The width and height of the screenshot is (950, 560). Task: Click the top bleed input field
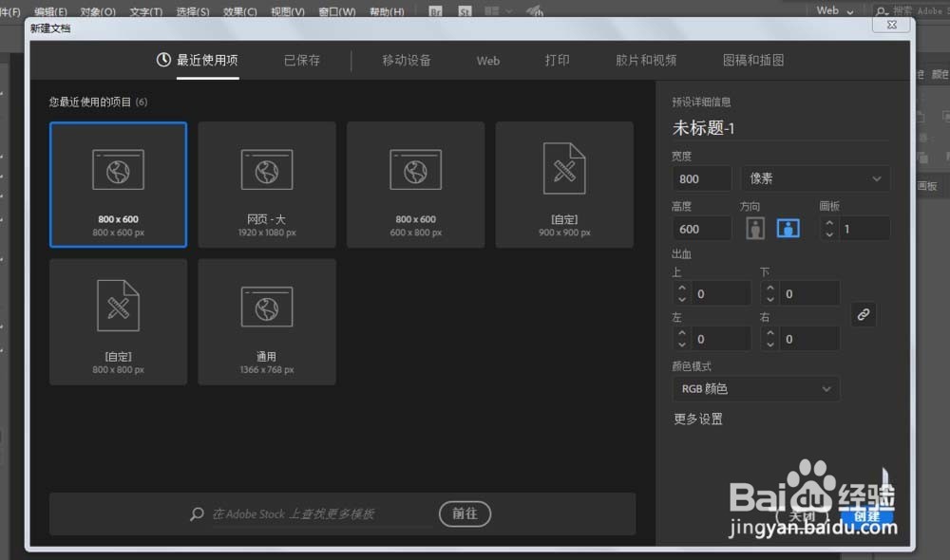721,293
